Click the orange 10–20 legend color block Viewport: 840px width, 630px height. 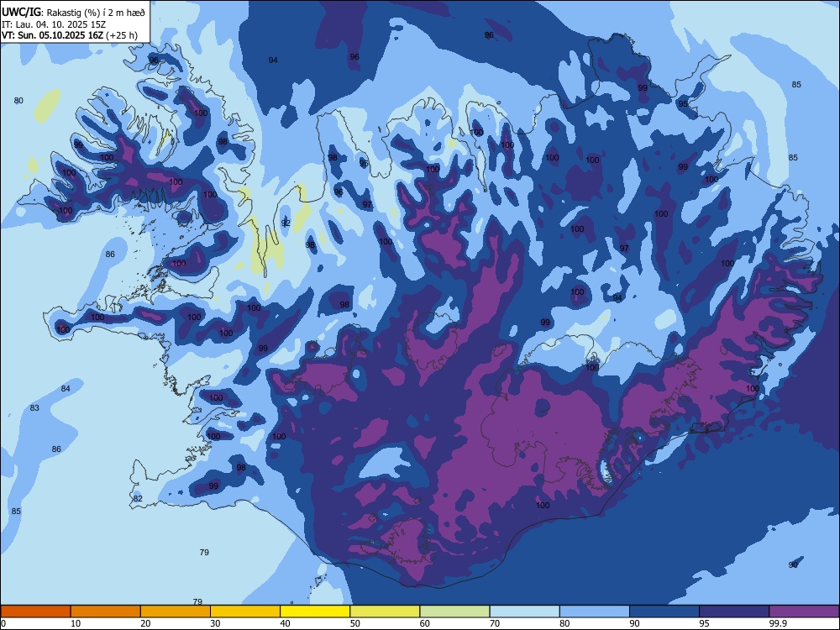click(106, 612)
